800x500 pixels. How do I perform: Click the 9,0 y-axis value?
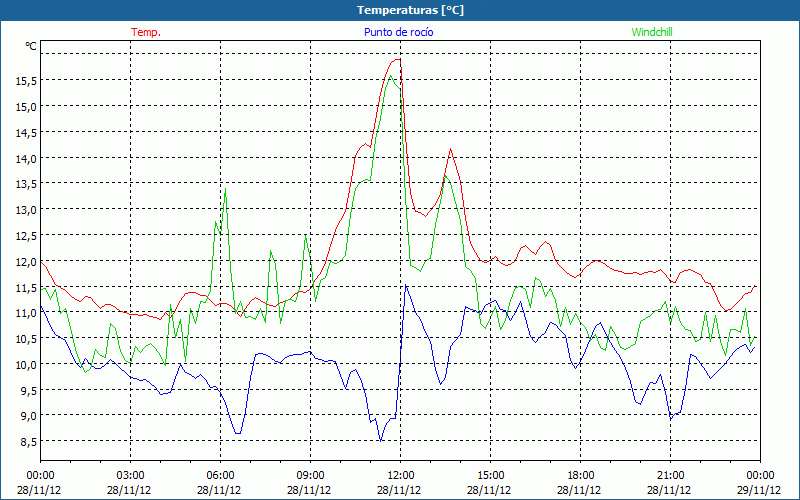pyautogui.click(x=29, y=416)
